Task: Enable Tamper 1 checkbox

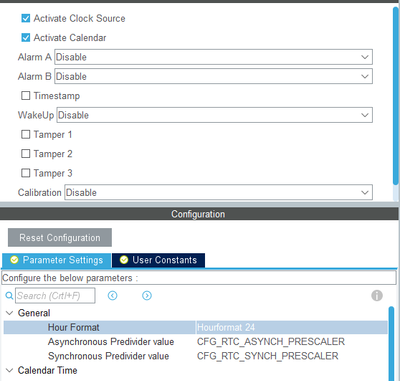Action: 26,134
